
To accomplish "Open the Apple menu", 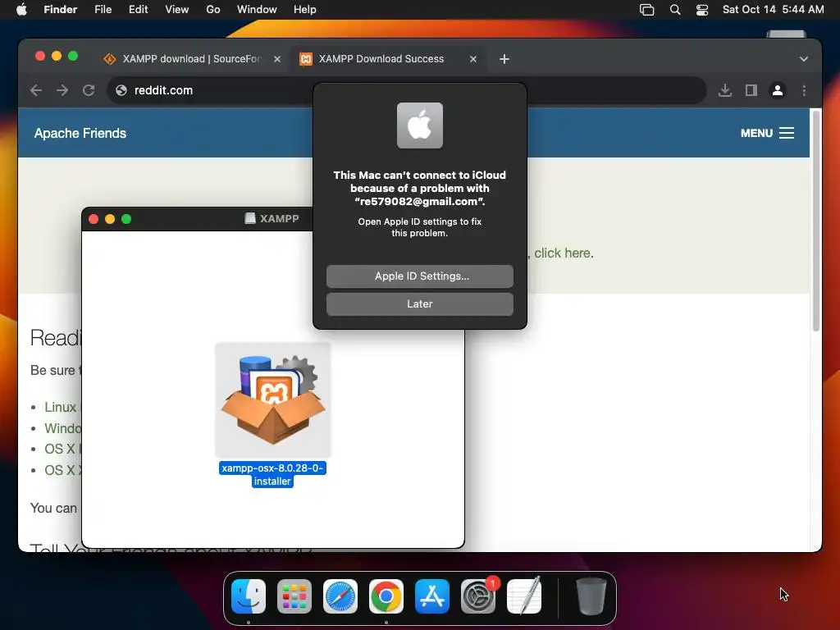I will point(21,10).
